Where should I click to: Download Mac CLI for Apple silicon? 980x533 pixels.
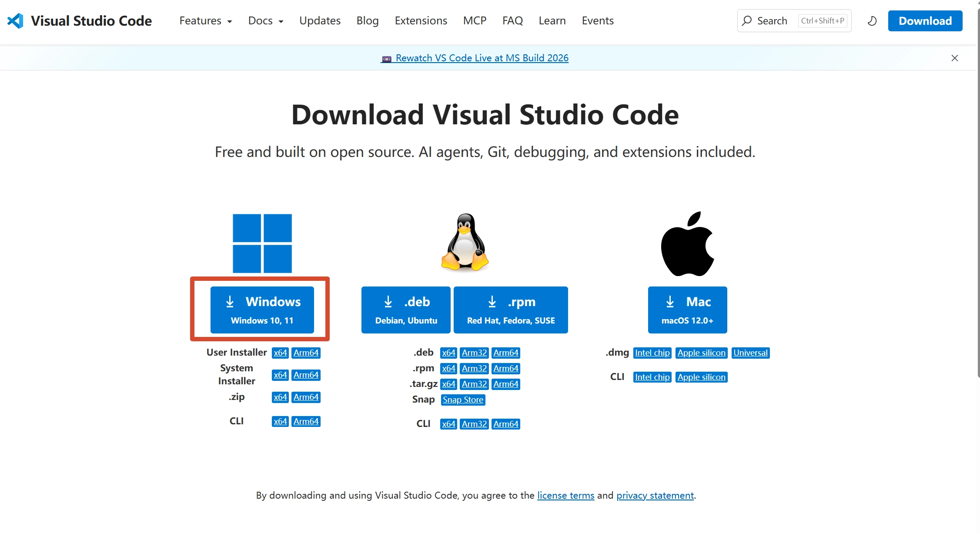coord(701,377)
